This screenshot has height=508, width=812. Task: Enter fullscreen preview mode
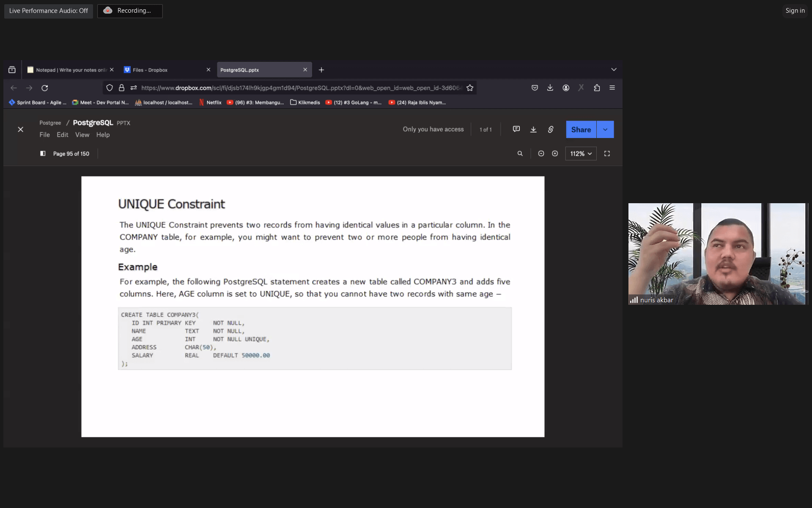point(607,154)
